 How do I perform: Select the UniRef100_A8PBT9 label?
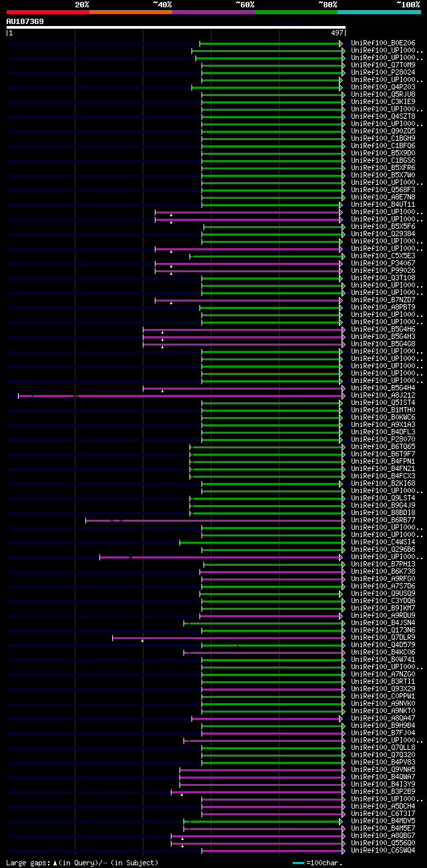384,308
